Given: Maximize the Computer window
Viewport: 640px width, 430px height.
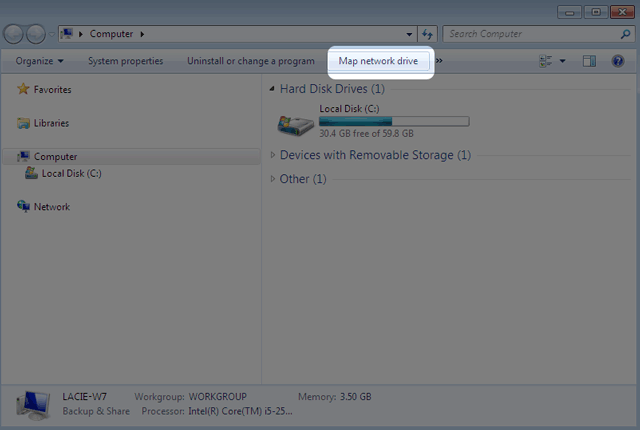Looking at the screenshot, I should tap(596, 12).
